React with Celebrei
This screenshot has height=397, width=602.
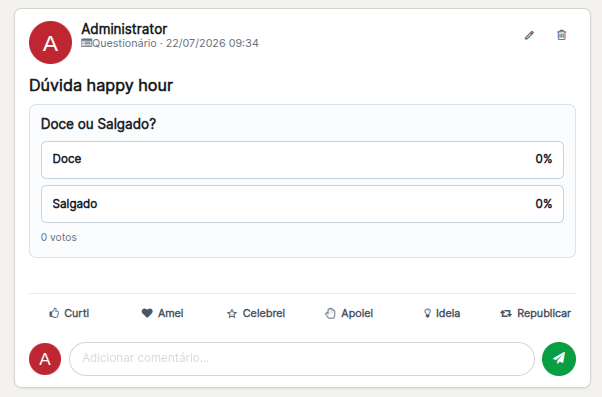256,313
